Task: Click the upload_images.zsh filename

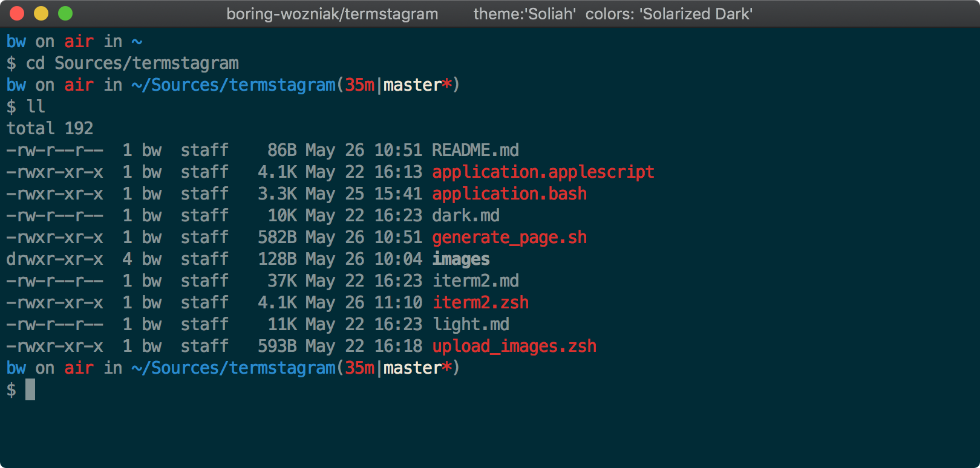Action: pos(514,346)
